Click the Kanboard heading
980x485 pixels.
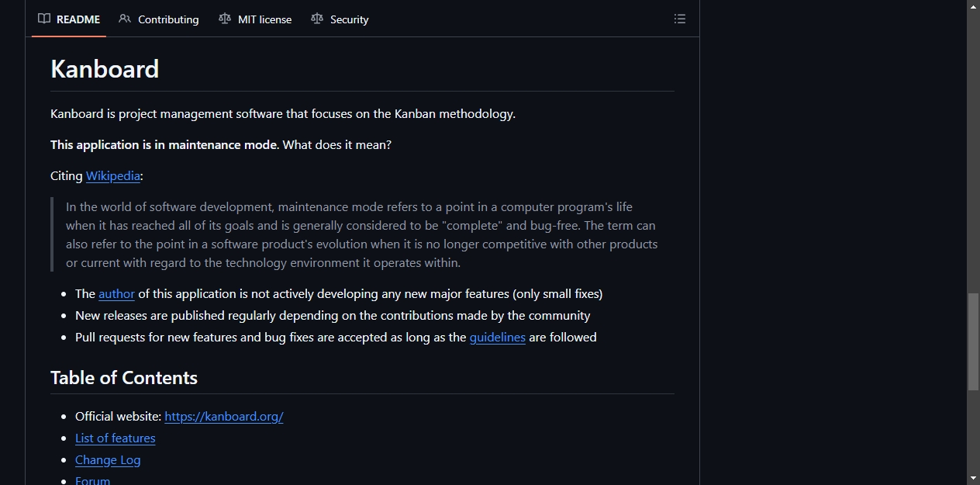[x=105, y=69]
